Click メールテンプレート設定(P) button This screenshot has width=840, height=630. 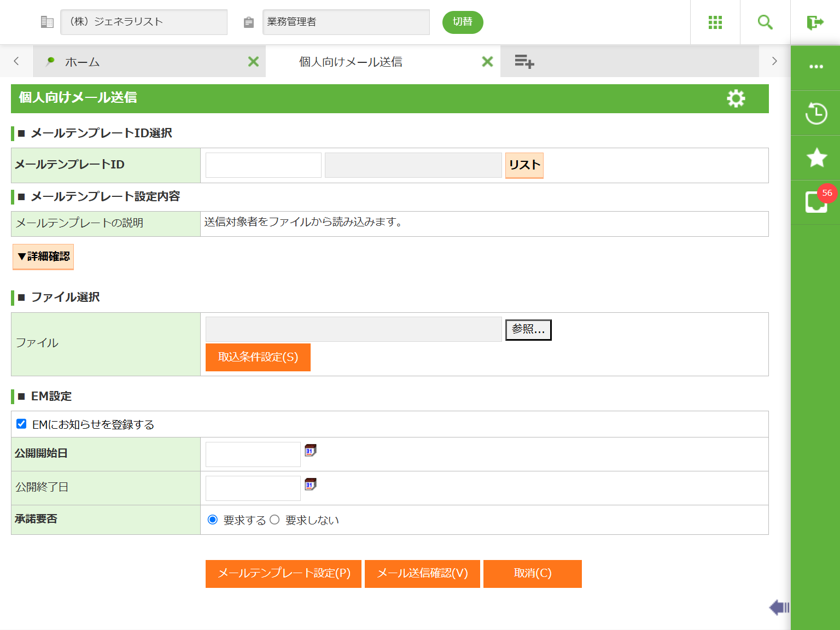283,574
